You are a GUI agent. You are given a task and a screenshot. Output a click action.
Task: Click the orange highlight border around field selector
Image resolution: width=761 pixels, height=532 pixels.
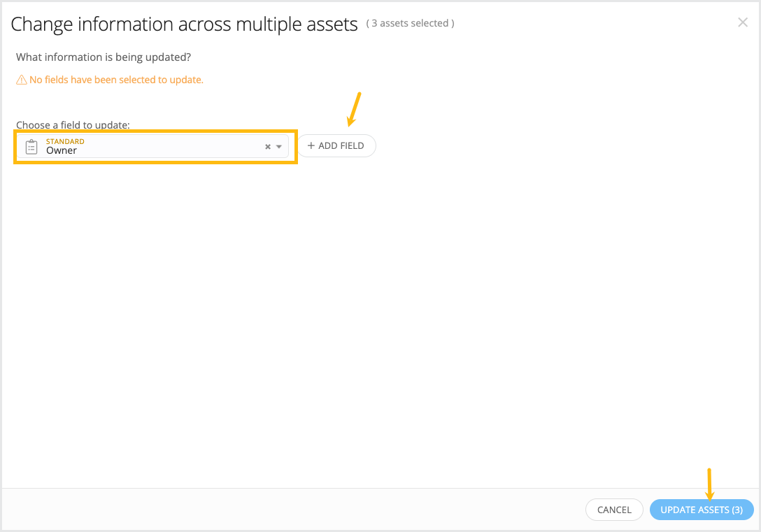[x=155, y=131]
